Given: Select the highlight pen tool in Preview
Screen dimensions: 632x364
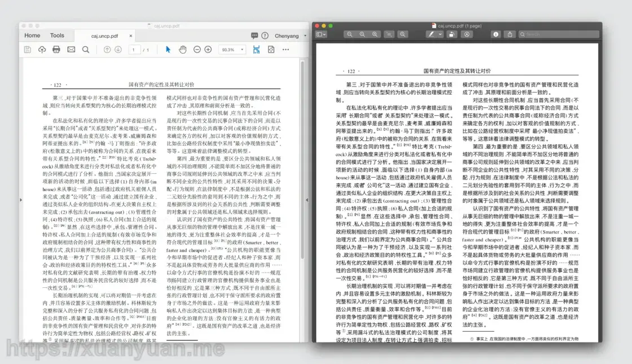Looking at the screenshot, I should click(431, 34).
